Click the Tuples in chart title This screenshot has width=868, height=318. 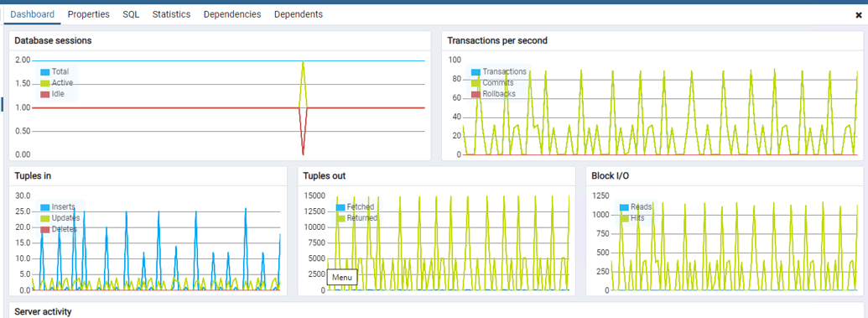[34, 175]
